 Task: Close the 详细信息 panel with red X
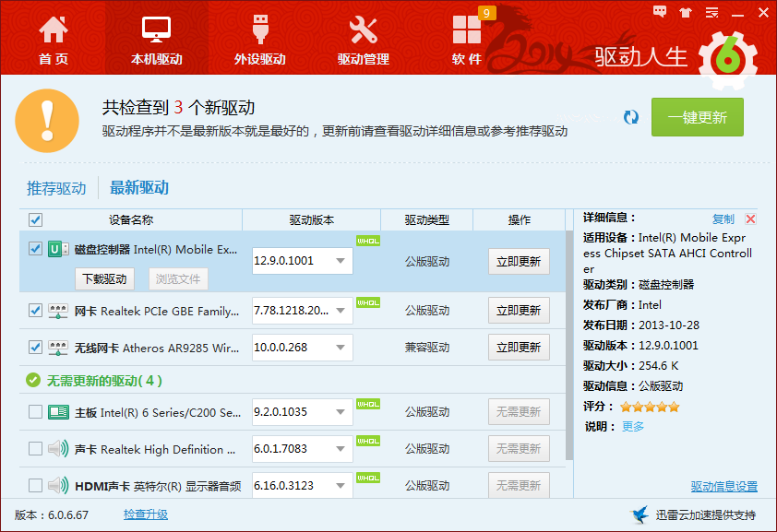click(751, 219)
